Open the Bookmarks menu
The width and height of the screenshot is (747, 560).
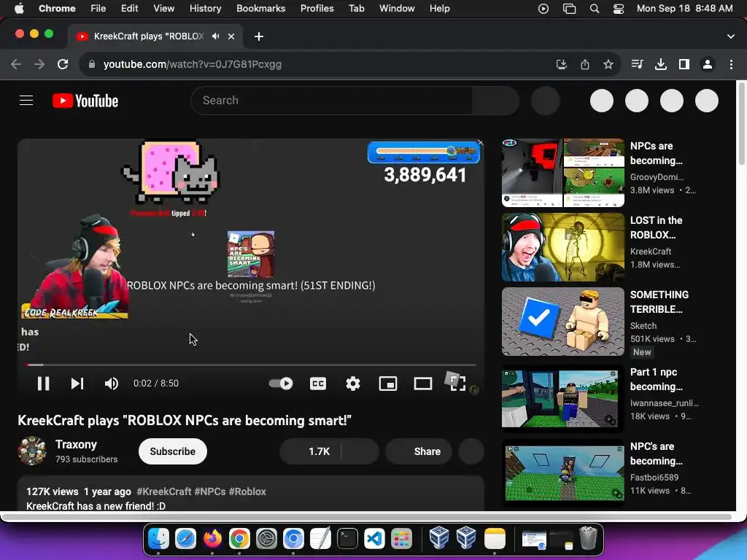click(260, 9)
